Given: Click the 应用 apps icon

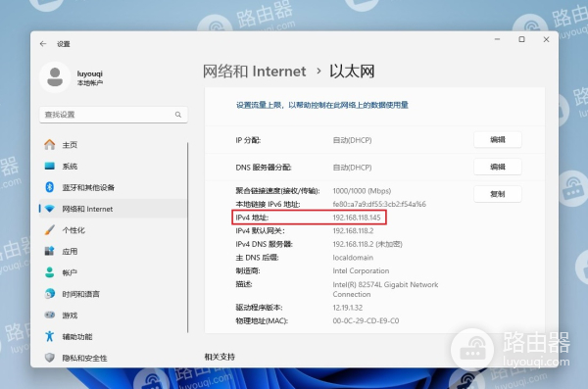Looking at the screenshot, I should click(x=50, y=251).
